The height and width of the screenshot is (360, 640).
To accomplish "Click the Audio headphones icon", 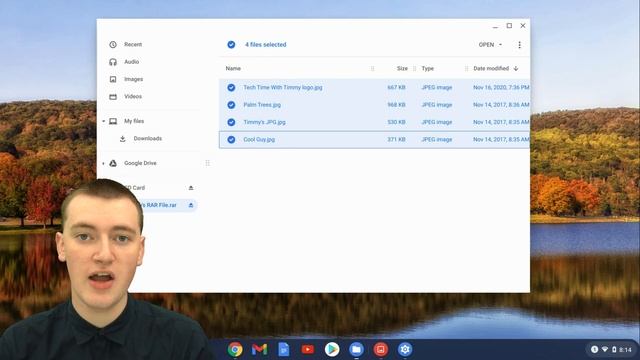I will coord(113,62).
